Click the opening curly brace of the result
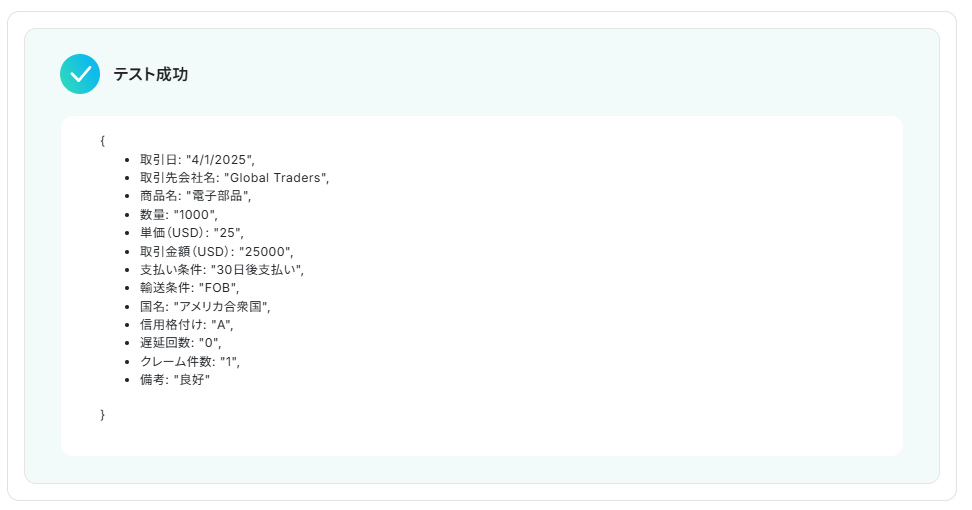 102,141
